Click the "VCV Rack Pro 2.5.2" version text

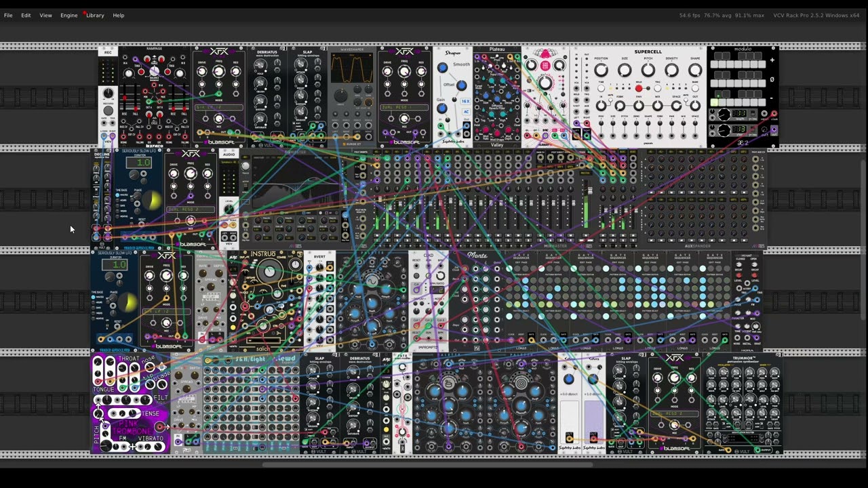[x=798, y=16]
